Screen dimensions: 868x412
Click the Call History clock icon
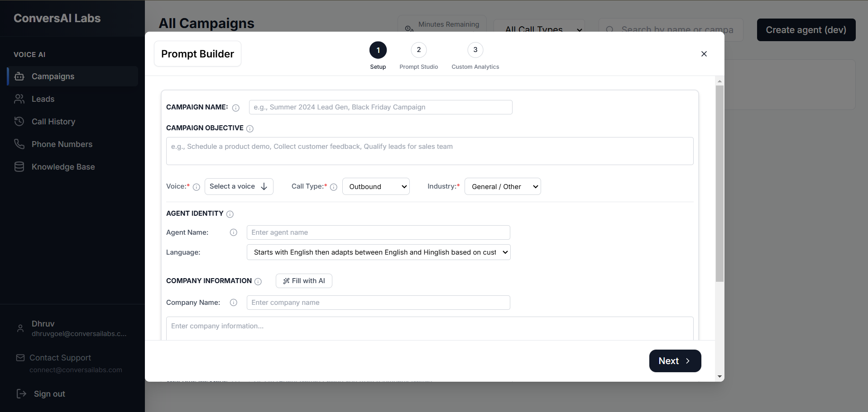point(19,122)
